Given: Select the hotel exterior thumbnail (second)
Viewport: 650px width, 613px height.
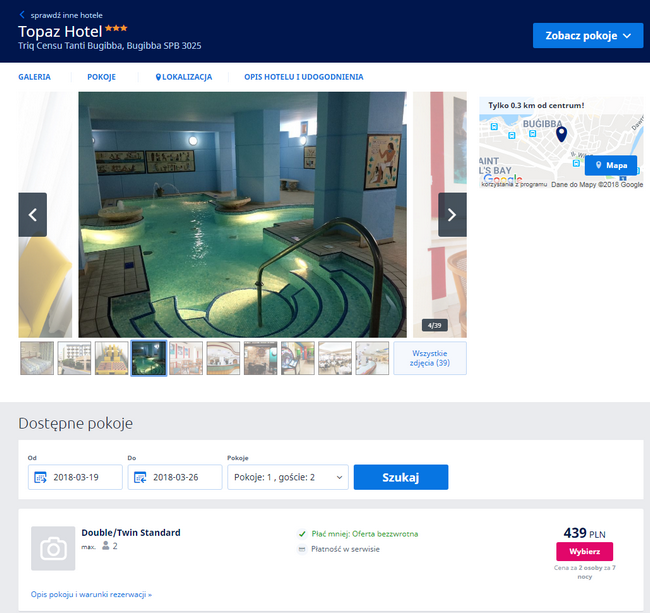Looking at the screenshot, I should 74,358.
